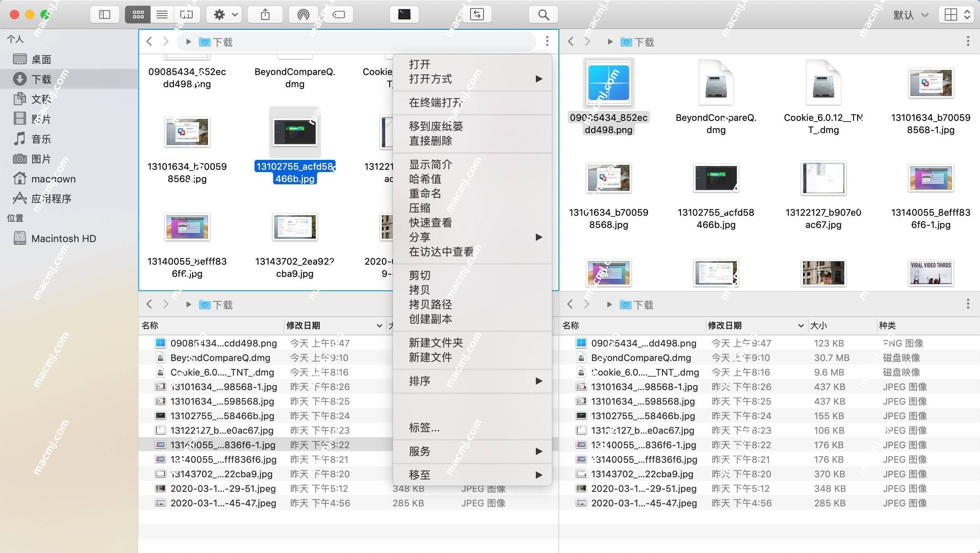
Task: Choose 拷贝路径 from context menu
Action: point(472,304)
